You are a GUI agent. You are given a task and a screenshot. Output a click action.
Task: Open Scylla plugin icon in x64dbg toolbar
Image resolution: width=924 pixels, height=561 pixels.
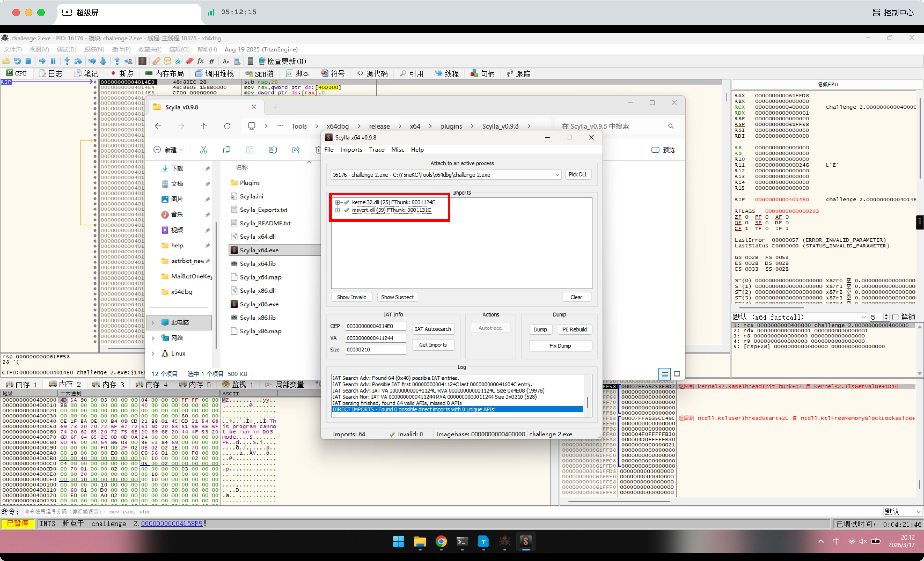(x=142, y=61)
